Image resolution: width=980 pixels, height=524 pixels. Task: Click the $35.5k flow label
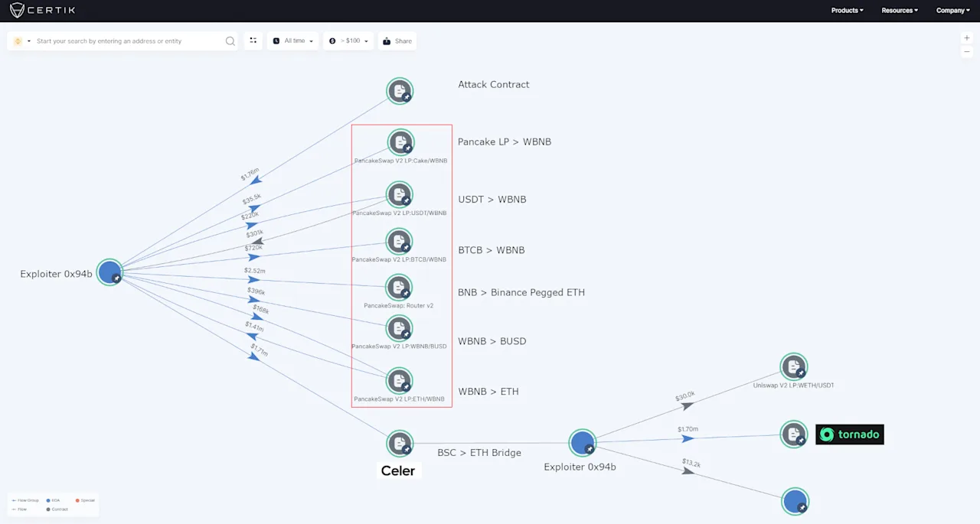[x=251, y=200]
